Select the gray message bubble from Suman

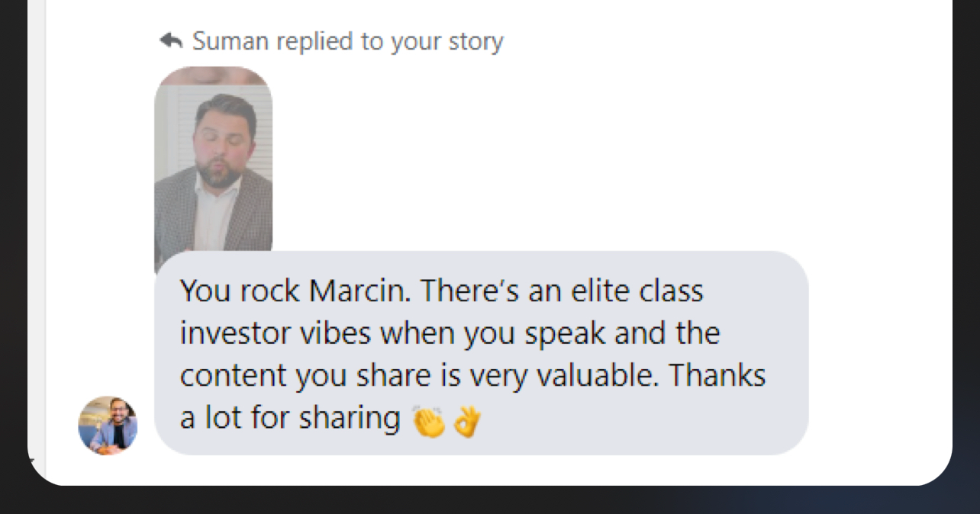point(481,353)
